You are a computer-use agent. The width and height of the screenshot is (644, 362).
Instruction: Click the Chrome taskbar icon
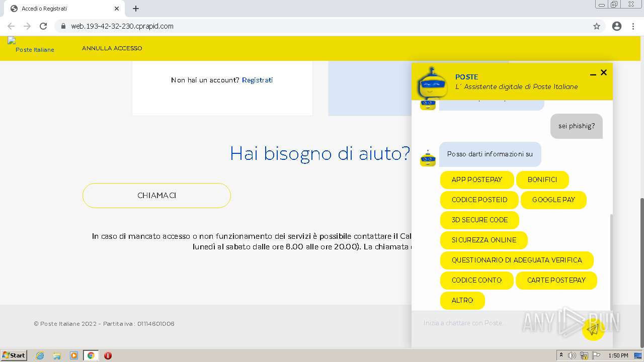point(91,355)
